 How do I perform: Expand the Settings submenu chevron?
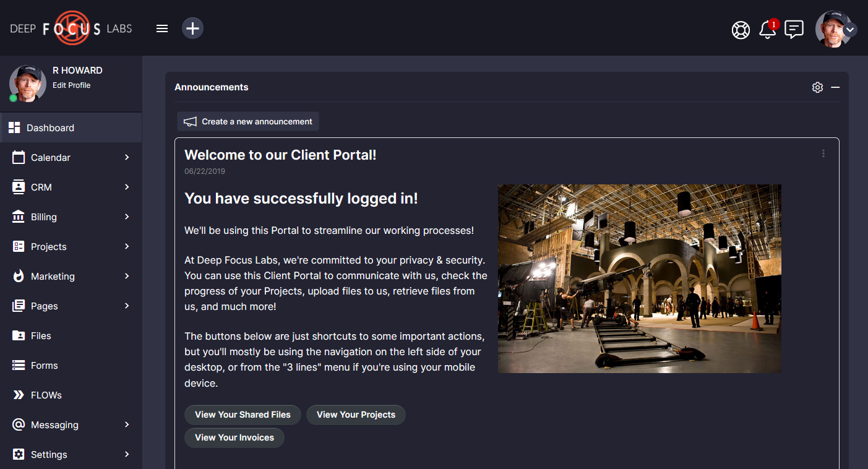(127, 454)
